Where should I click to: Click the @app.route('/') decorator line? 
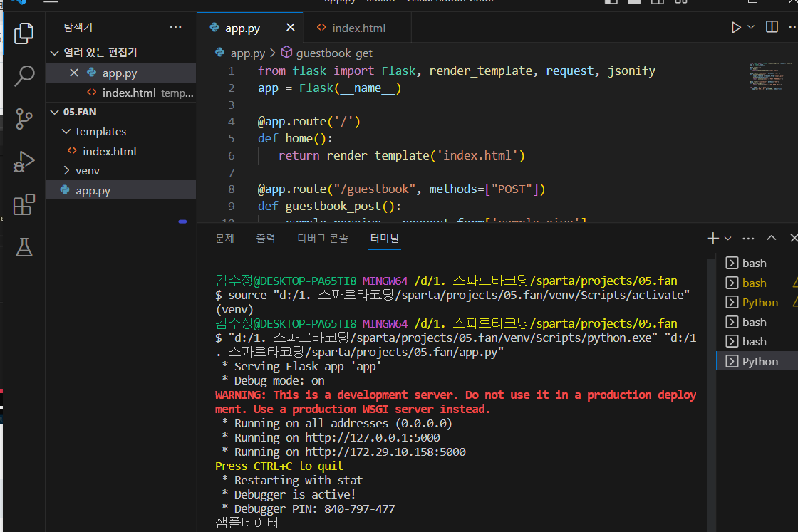click(309, 121)
